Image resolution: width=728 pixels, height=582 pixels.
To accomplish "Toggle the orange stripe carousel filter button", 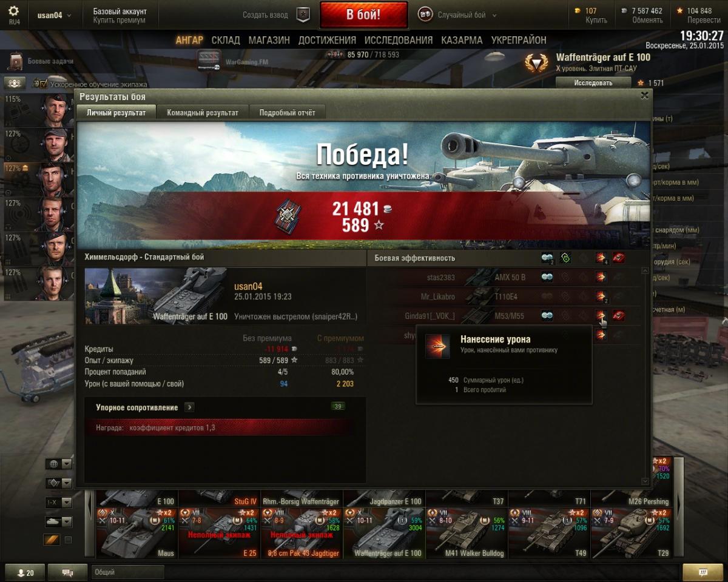I will 52,540.
